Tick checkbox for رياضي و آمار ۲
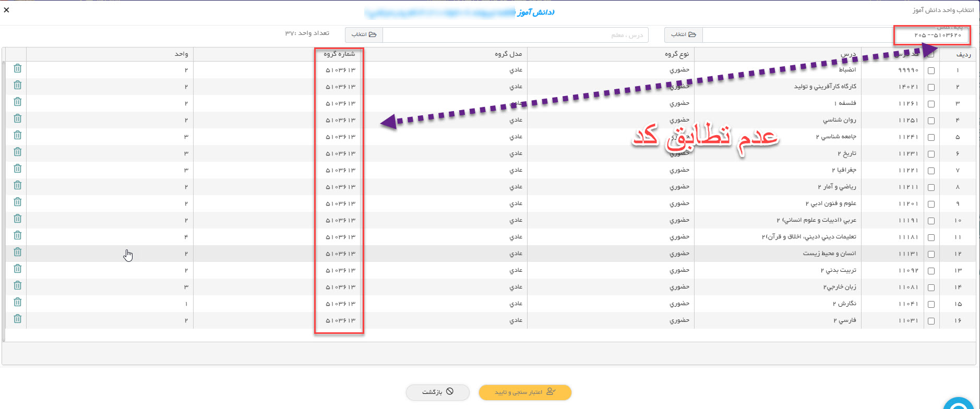The image size is (980, 409). tap(931, 187)
